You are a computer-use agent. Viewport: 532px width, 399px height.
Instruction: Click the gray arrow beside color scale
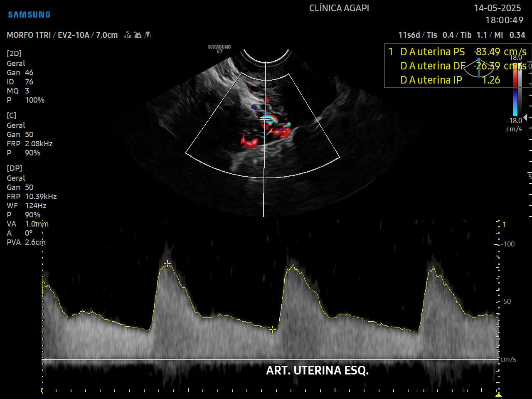[526, 118]
